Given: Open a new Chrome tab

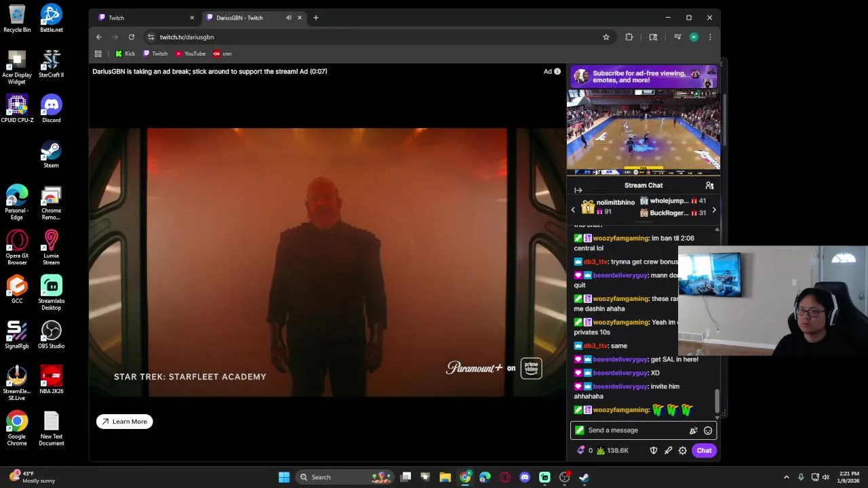Looking at the screenshot, I should click(316, 18).
